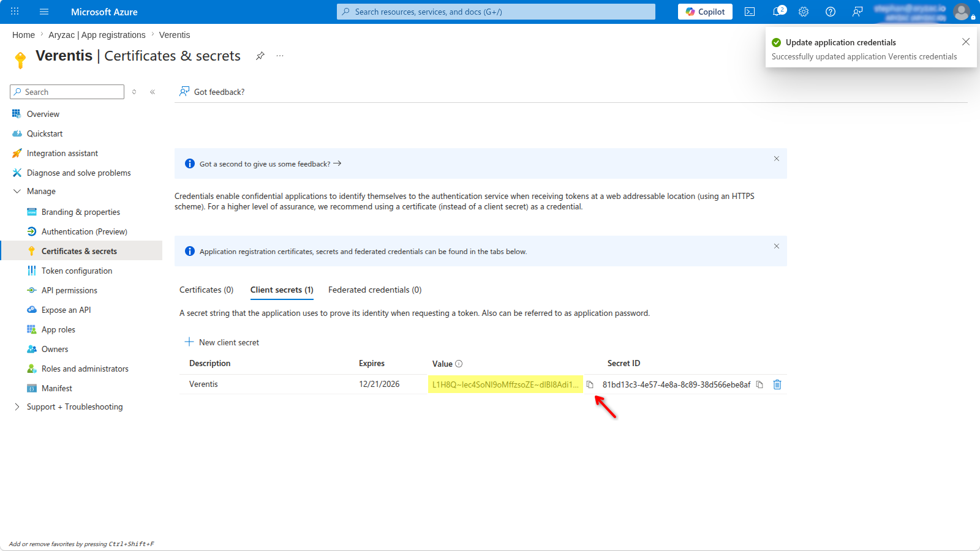This screenshot has width=980, height=551.
Task: Close the Update application credentials notification
Action: (x=966, y=42)
